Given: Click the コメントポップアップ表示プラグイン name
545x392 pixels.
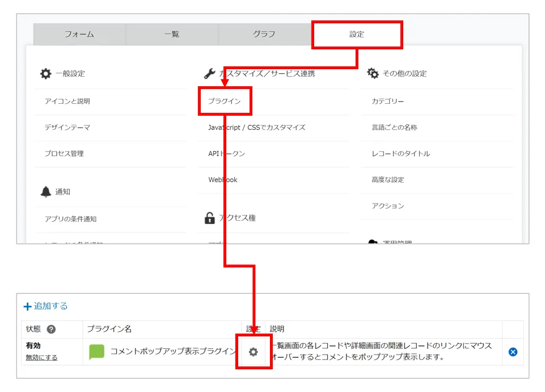Looking at the screenshot, I should coord(173,351).
